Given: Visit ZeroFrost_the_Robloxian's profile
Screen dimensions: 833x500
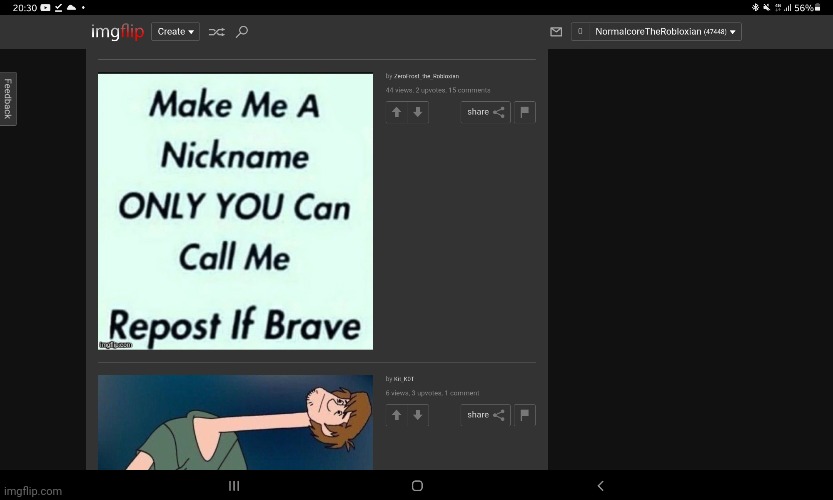Looking at the screenshot, I should click(x=426, y=76).
